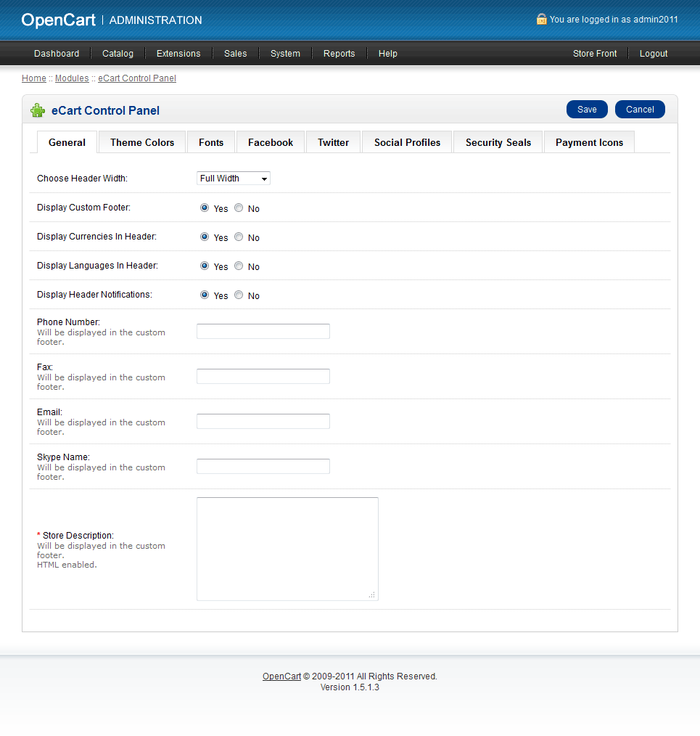Select Yes for Display Custom Footer
The width and height of the screenshot is (700, 736).
[x=205, y=208]
